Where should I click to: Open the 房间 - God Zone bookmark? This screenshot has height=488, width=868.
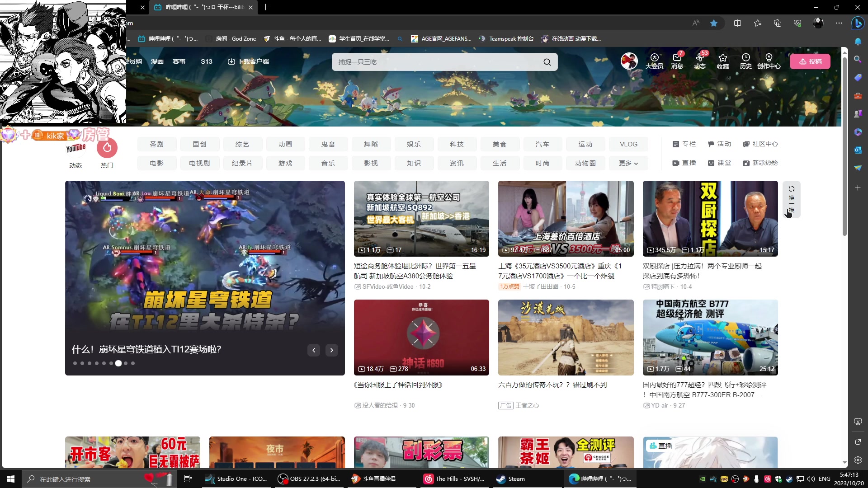click(231, 39)
